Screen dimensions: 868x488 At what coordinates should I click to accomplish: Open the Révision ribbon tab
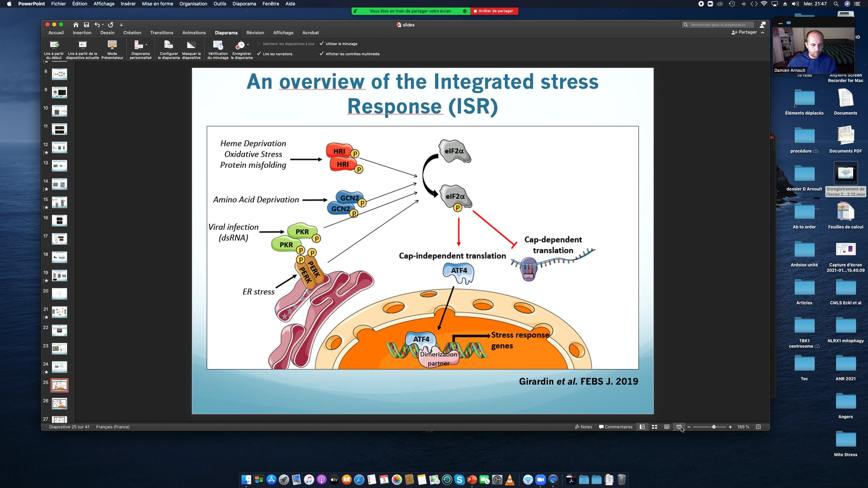tap(255, 33)
